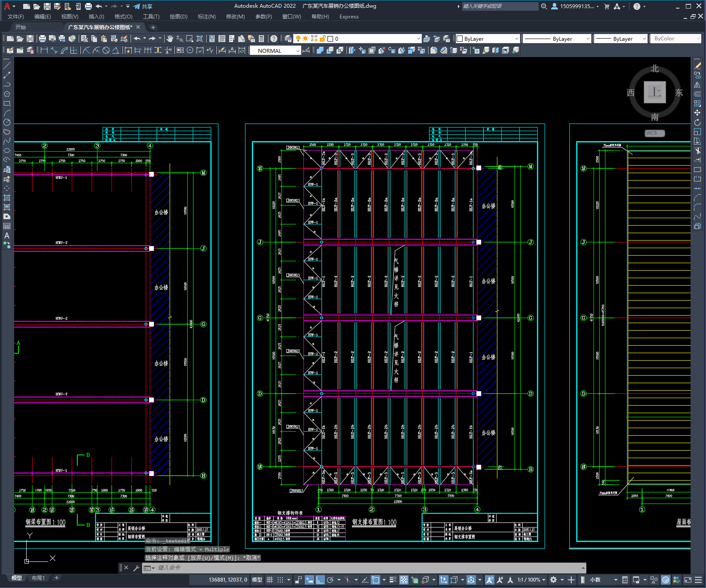This screenshot has height=588, width=706.
Task: Click the Quick Calculator icon
Action: coord(262,39)
